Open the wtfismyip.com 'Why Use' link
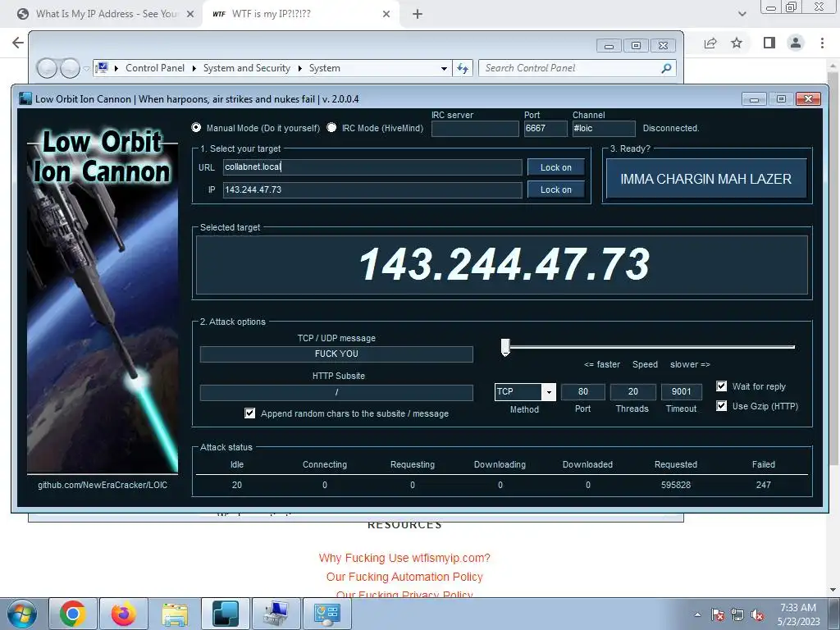The image size is (840, 630). (x=404, y=558)
